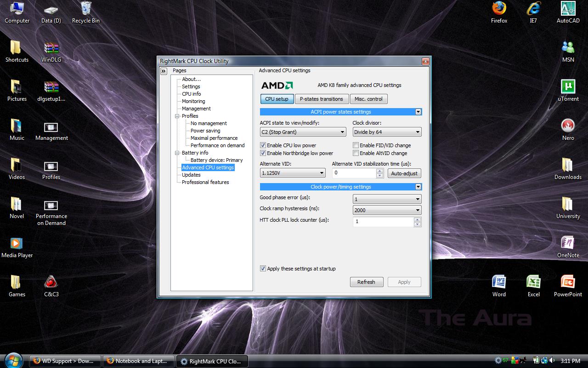Click the RightMark CPU Clock taskbar button
The width and height of the screenshot is (588, 368).
point(212,361)
